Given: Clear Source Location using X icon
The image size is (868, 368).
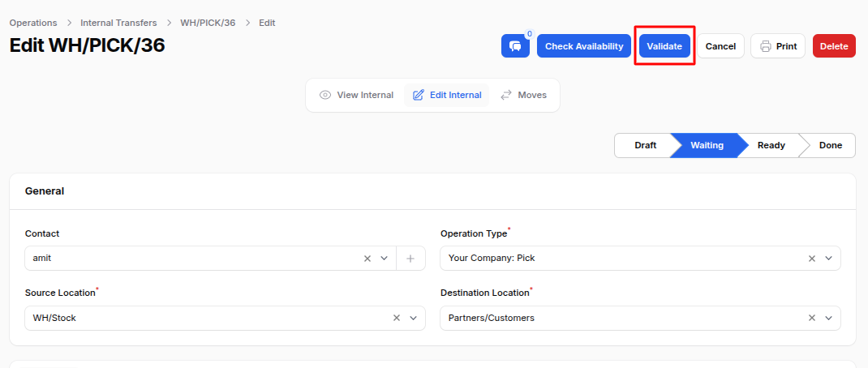Looking at the screenshot, I should (397, 319).
